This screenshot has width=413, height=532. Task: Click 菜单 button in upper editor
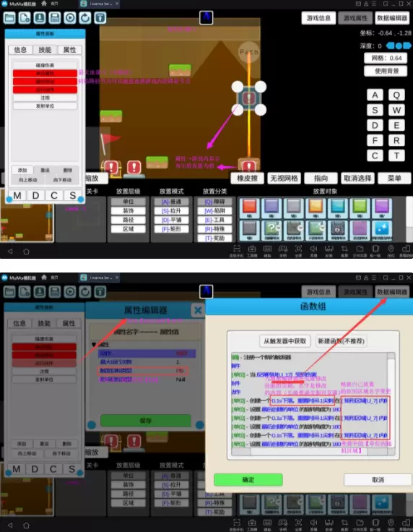click(394, 178)
